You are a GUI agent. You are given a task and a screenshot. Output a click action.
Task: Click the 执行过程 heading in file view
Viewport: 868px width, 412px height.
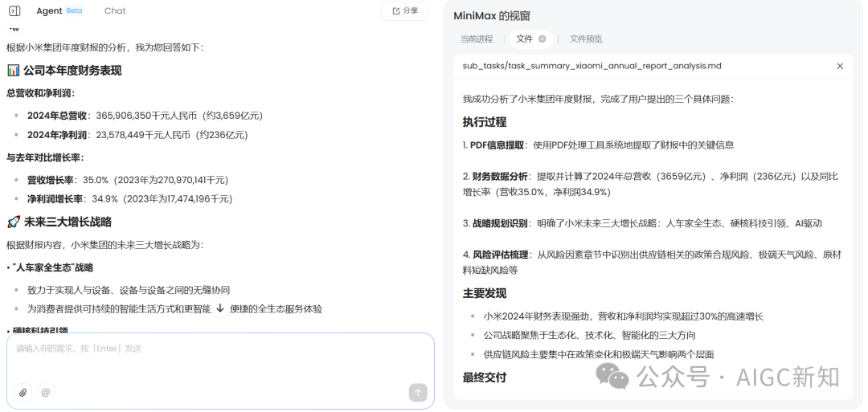[x=485, y=122]
